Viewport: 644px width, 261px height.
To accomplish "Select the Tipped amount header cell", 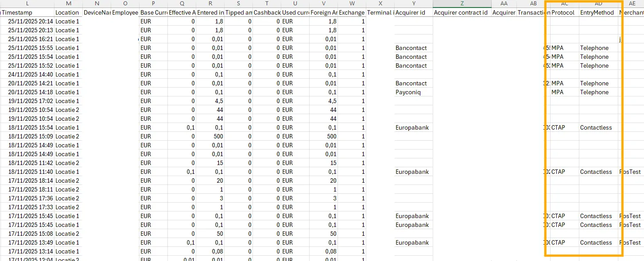I will [x=238, y=12].
